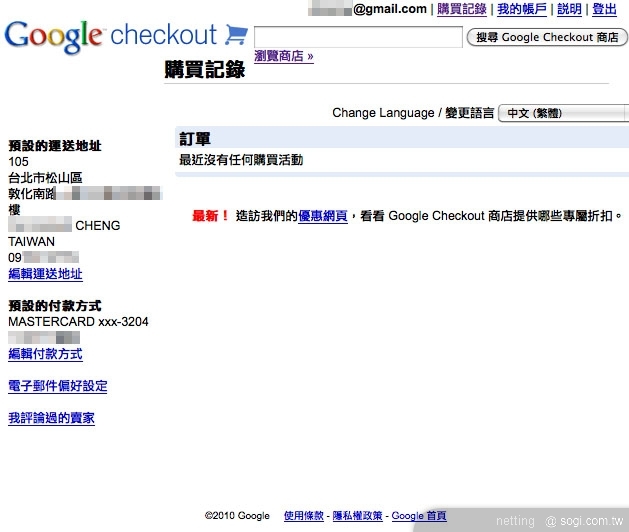Open the 隱私權政策 footer link
This screenshot has width=629, height=532.
(x=357, y=516)
